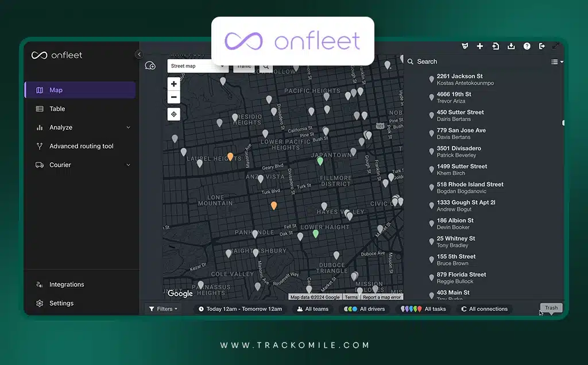Recenter the map with the locate button
This screenshot has height=365, width=588.
click(x=173, y=114)
